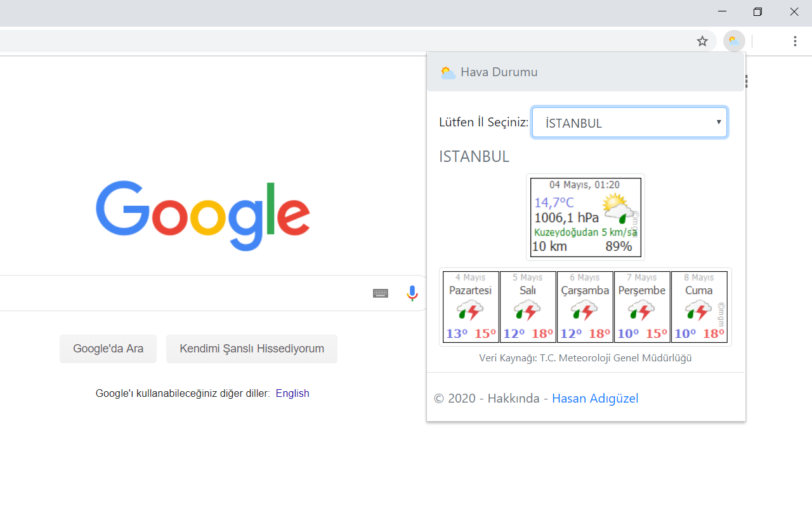The height and width of the screenshot is (508, 812).
Task: Open the on-screen keyboard icon in search box
Action: click(381, 293)
